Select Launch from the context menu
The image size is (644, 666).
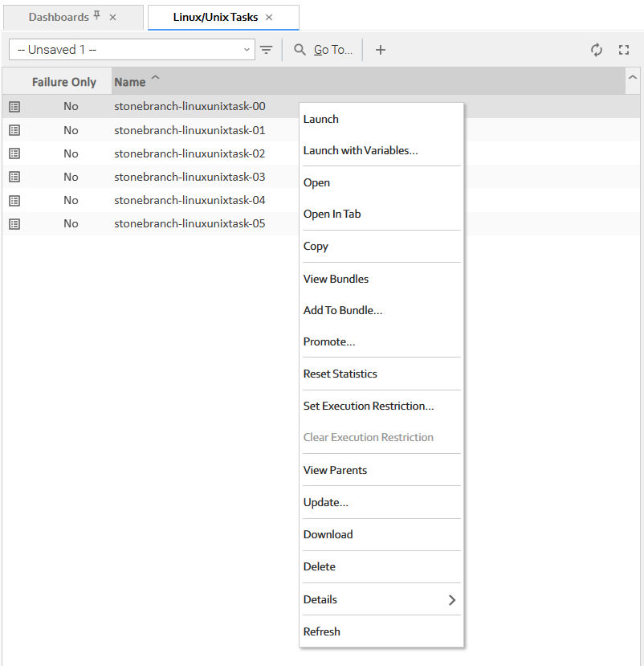tap(321, 119)
